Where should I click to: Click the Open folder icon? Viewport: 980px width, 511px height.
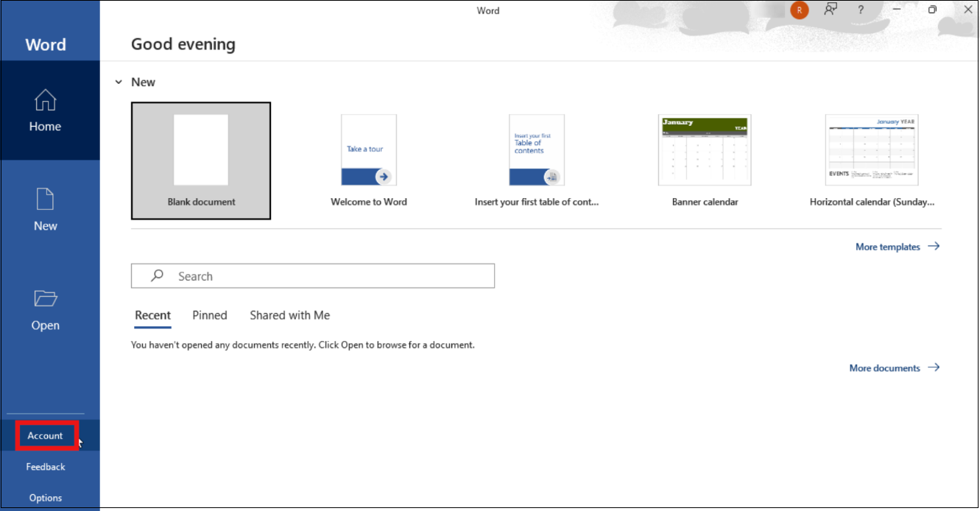tap(45, 298)
